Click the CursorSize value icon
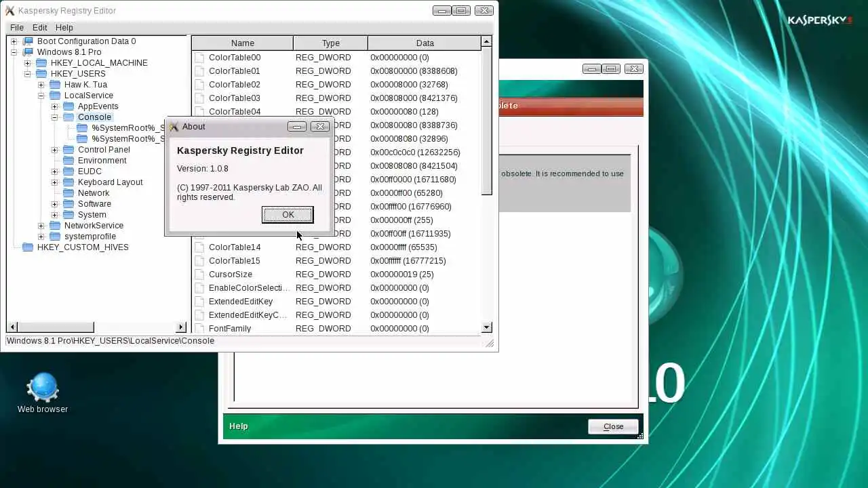This screenshot has width=868, height=488. [199, 274]
